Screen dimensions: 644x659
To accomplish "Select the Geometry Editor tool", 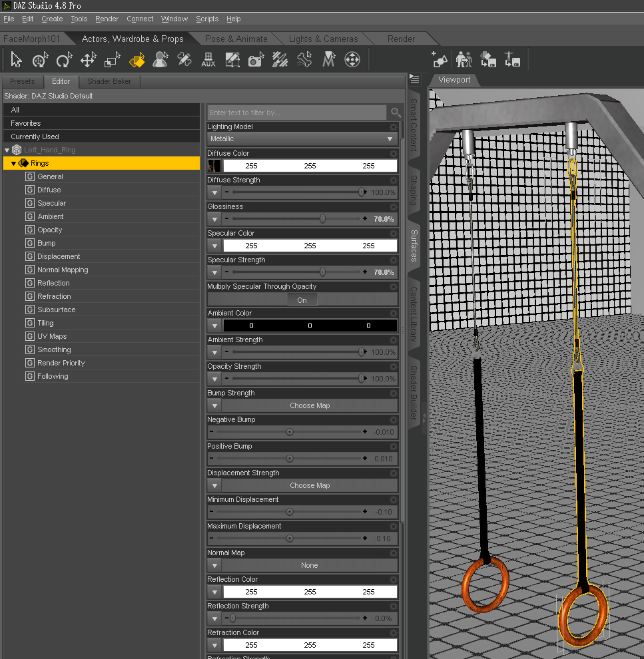I will (232, 60).
